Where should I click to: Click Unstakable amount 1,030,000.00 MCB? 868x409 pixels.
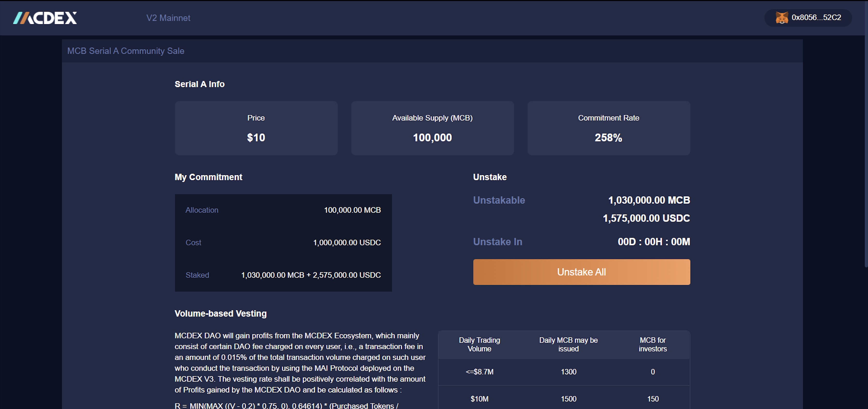(649, 200)
